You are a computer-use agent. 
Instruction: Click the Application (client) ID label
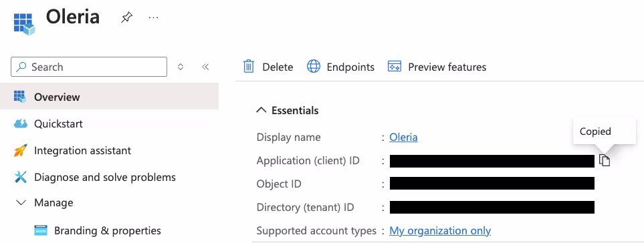pyautogui.click(x=308, y=161)
